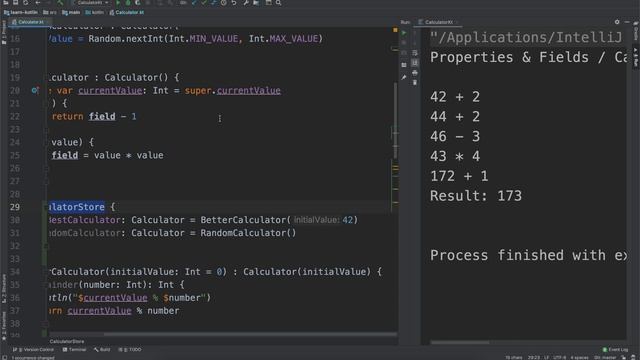Collapse the fold marker at line 34
Image resolution: width=640 pixels, height=360 pixels.
coord(46,272)
